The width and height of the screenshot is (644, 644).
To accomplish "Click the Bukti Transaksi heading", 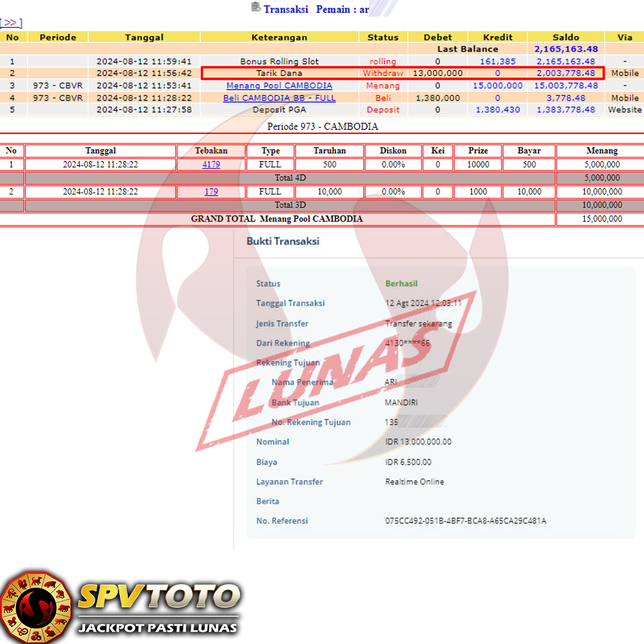I will point(283,241).
